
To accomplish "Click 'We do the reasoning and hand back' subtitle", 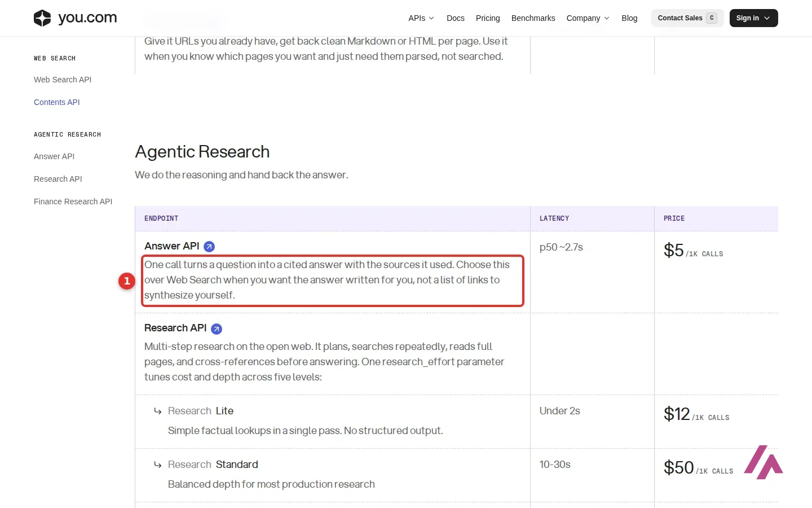I will tap(241, 175).
